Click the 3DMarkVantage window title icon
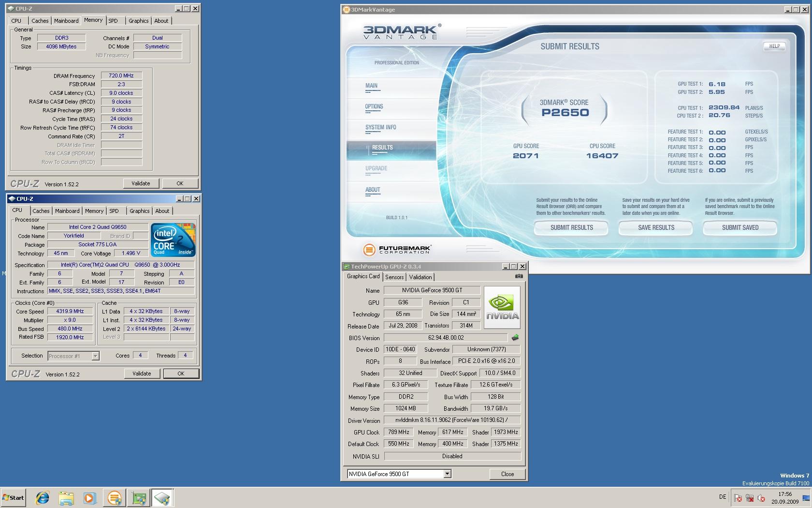This screenshot has width=812, height=508. coord(346,9)
